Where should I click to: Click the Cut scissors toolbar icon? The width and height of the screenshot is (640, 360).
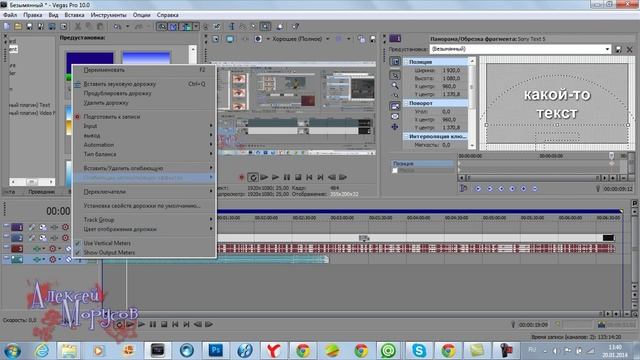pyautogui.click(x=78, y=27)
